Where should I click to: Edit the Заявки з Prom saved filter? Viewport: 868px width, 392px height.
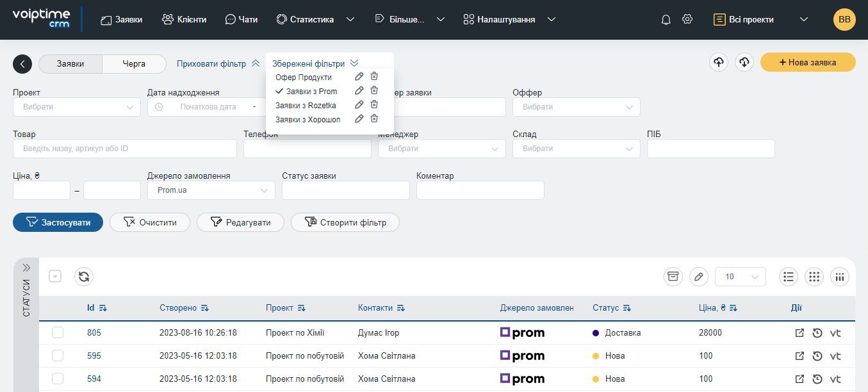(359, 91)
